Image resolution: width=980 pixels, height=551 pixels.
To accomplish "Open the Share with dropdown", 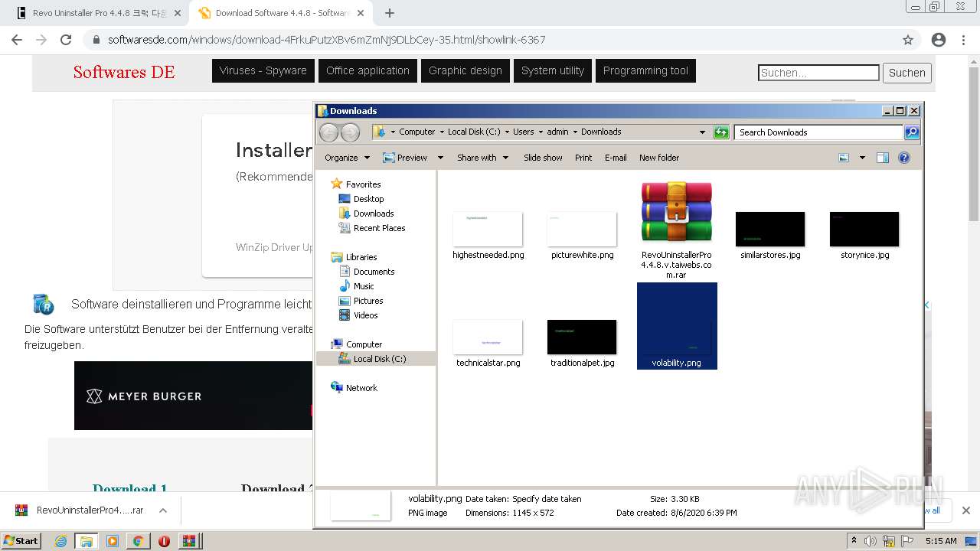I will (482, 158).
